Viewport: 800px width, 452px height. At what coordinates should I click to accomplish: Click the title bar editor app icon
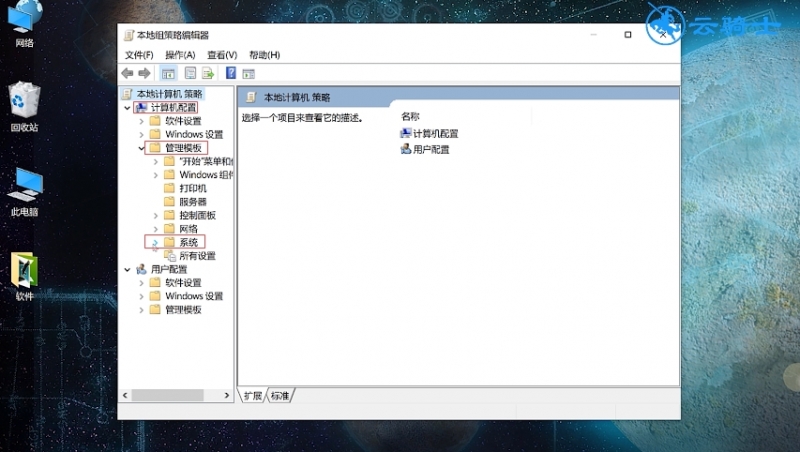[x=129, y=35]
